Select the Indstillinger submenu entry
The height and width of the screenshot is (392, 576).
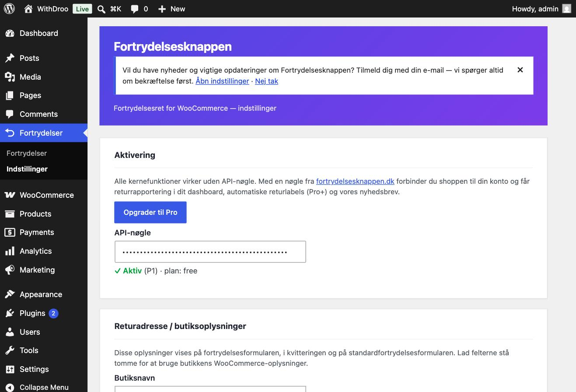point(27,169)
